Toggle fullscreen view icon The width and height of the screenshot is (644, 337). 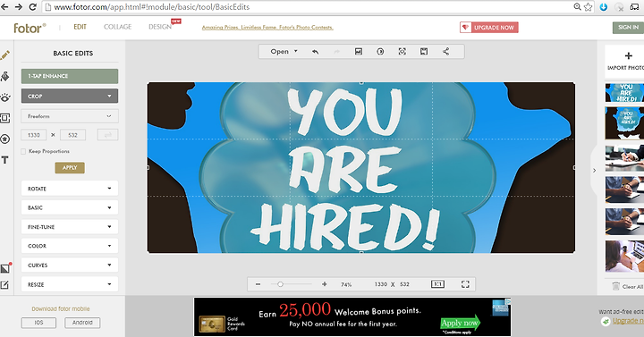click(465, 284)
